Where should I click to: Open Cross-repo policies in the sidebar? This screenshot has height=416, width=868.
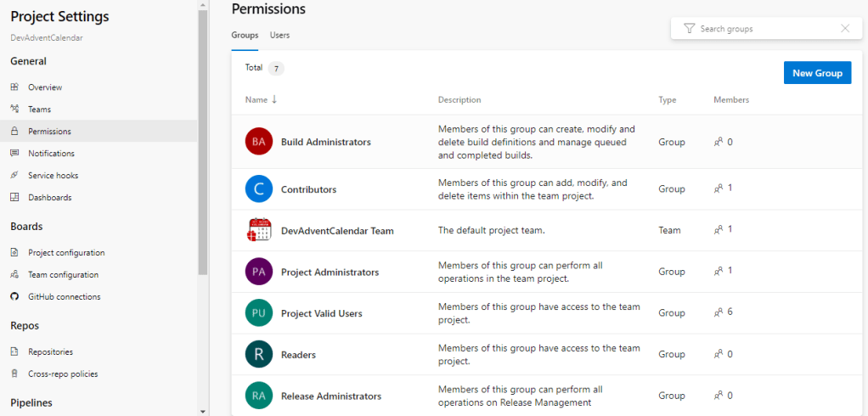click(62, 374)
